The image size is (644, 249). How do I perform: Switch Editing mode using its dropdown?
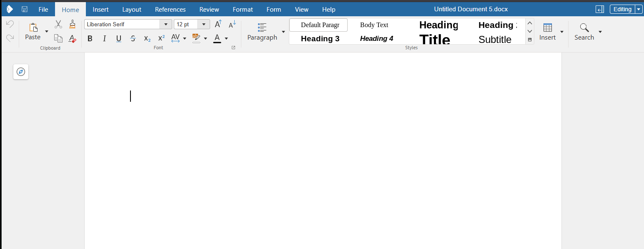pos(639,9)
